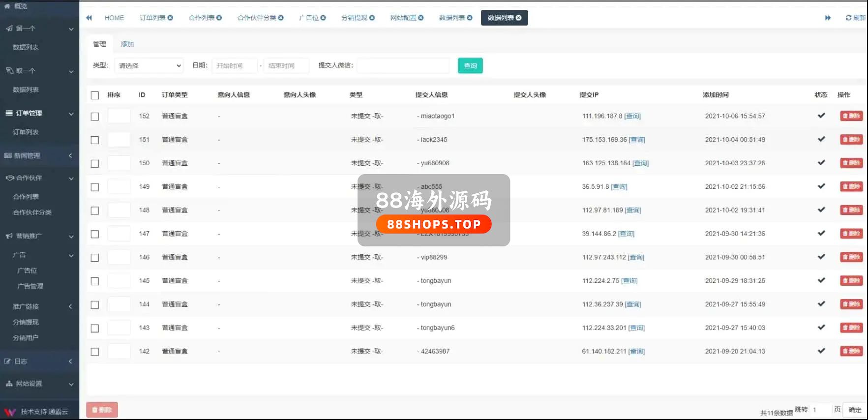Select the checkbox for row ID 143
Screen dimensions: 868x420
pos(95,329)
